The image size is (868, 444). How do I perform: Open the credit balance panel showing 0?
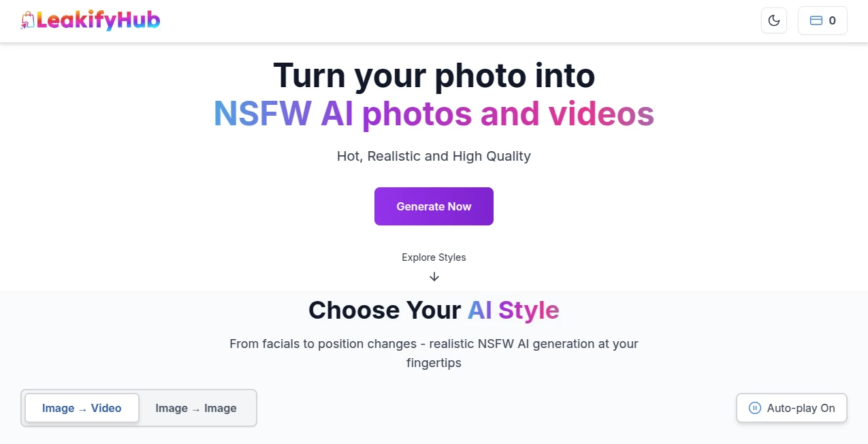(x=822, y=20)
